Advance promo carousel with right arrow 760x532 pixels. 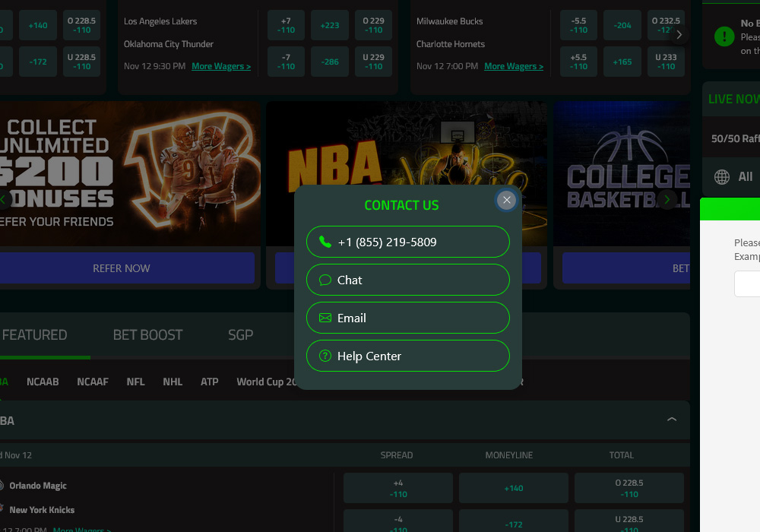667,200
